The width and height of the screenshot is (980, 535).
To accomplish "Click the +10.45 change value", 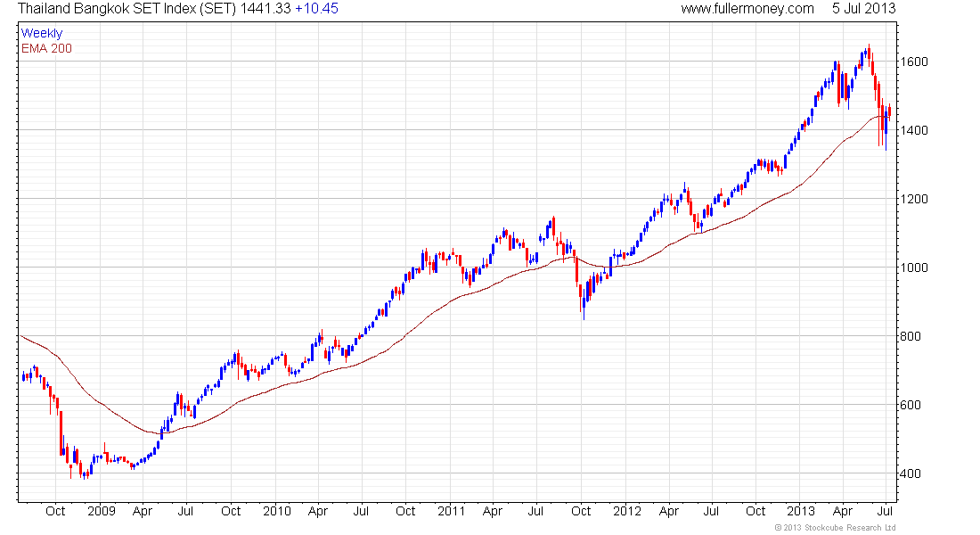I will click(x=316, y=9).
